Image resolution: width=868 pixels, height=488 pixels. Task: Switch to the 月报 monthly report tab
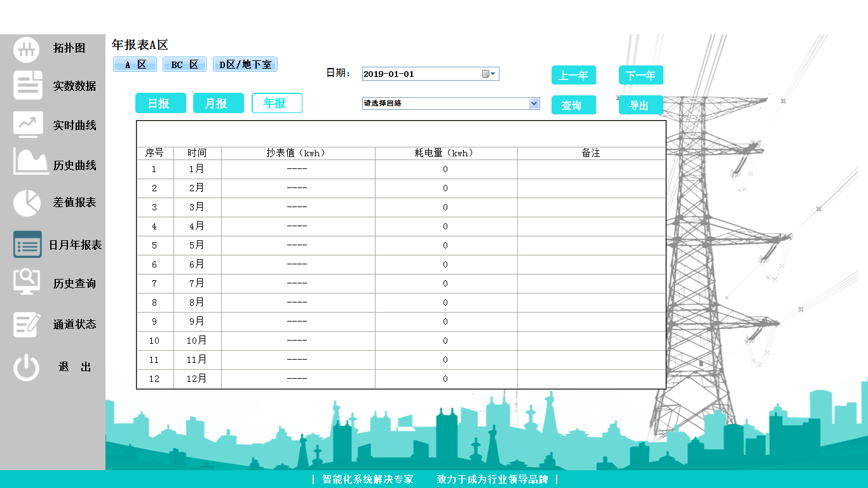point(218,103)
